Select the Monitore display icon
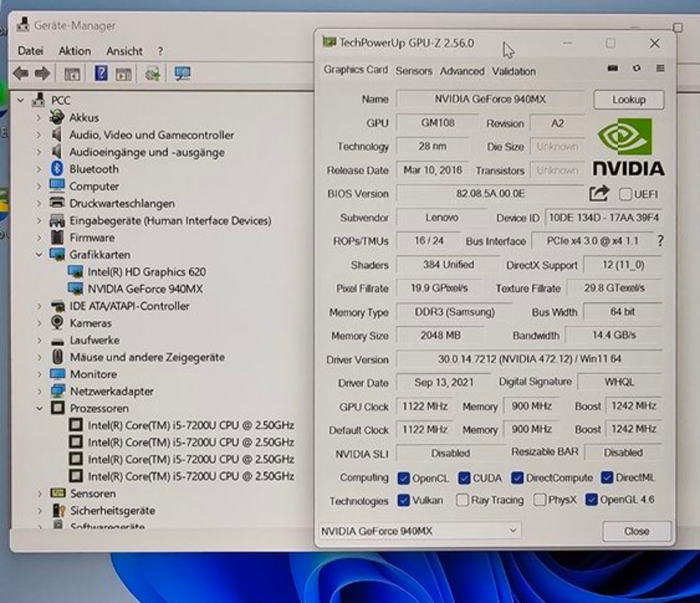Screen dimensions: 700x603 (57, 374)
